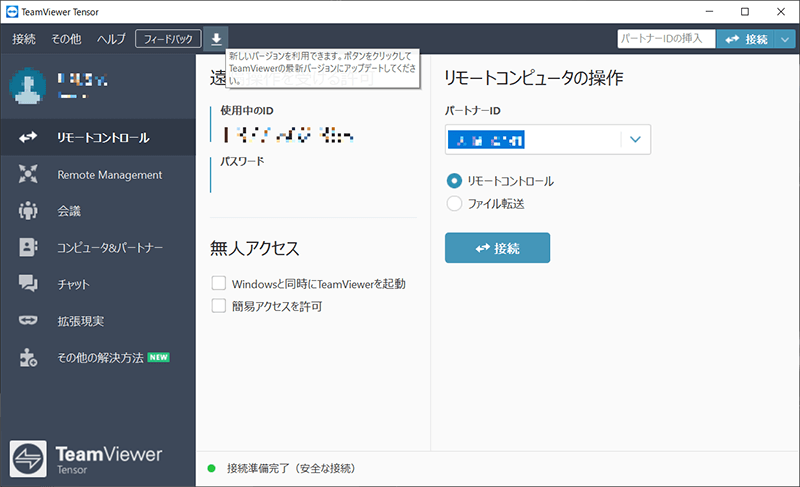This screenshot has height=487, width=800.
Task: Open the ヘルプ menu
Action: 111,39
